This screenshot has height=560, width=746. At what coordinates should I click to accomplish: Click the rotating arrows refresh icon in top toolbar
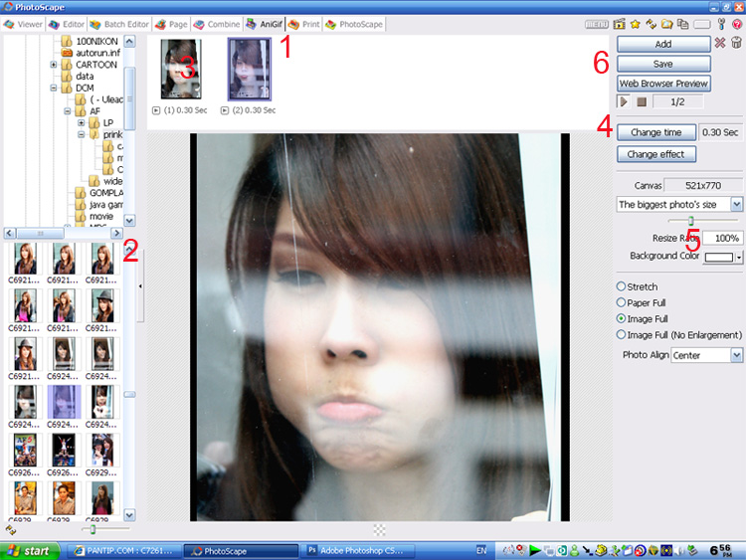coord(652,24)
